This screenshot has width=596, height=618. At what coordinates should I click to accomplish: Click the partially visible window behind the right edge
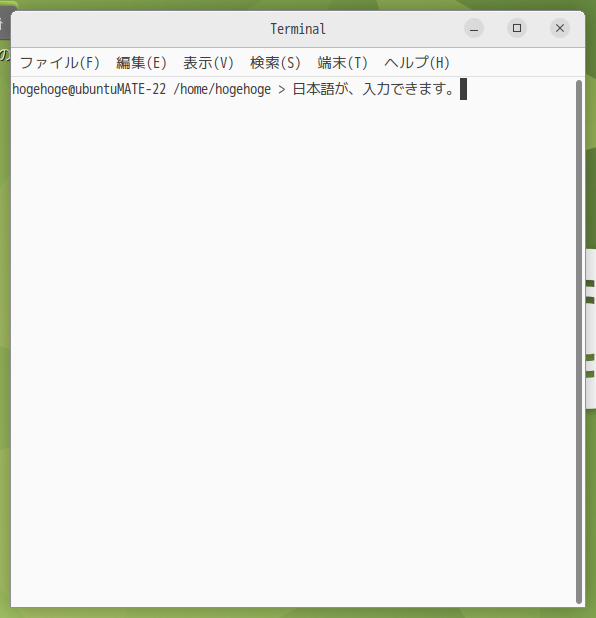click(x=591, y=329)
